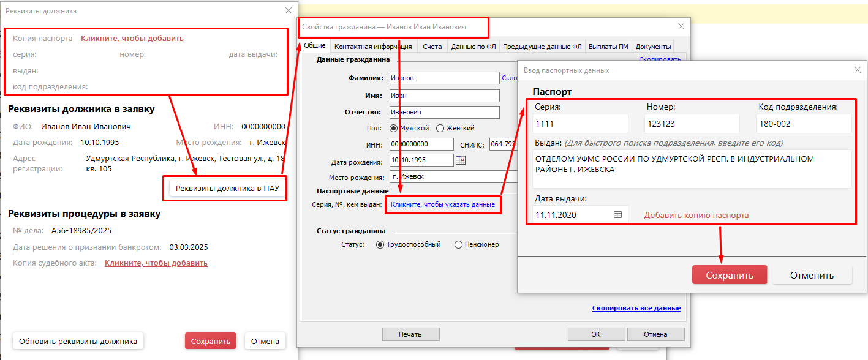Open the Контактная информация tab
Image resolution: width=868 pixels, height=360 pixels.
(x=373, y=47)
